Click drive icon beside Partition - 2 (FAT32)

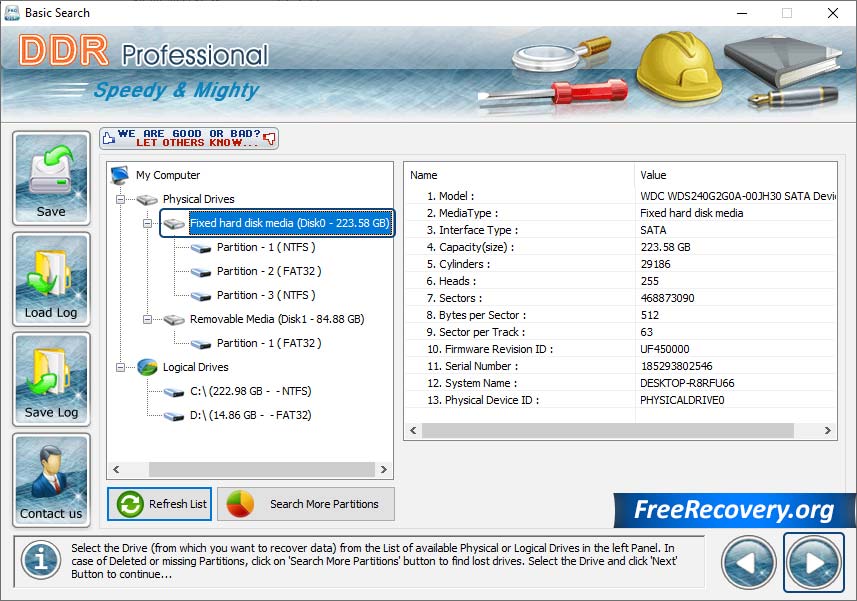tap(201, 272)
